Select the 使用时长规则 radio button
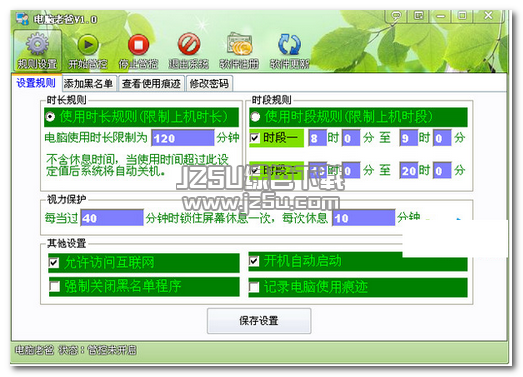This screenshot has width=523, height=377. pyautogui.click(x=50, y=117)
